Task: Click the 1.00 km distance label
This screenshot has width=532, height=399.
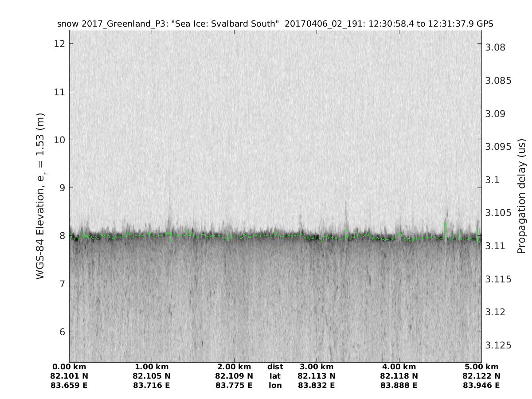Action: pos(152,367)
